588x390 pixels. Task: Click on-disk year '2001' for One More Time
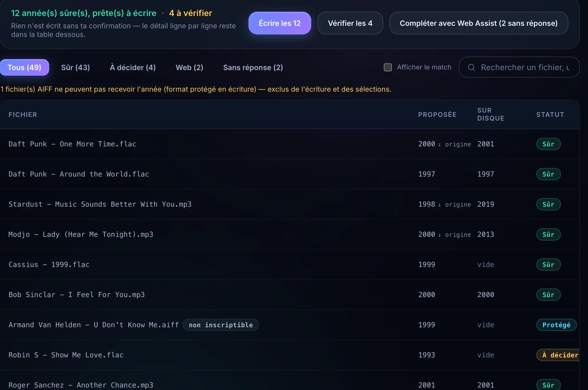[486, 144]
